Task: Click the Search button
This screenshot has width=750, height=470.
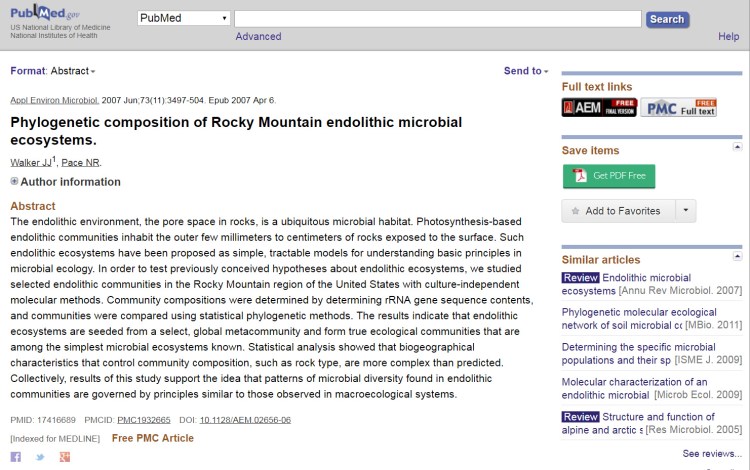Action: point(666,19)
